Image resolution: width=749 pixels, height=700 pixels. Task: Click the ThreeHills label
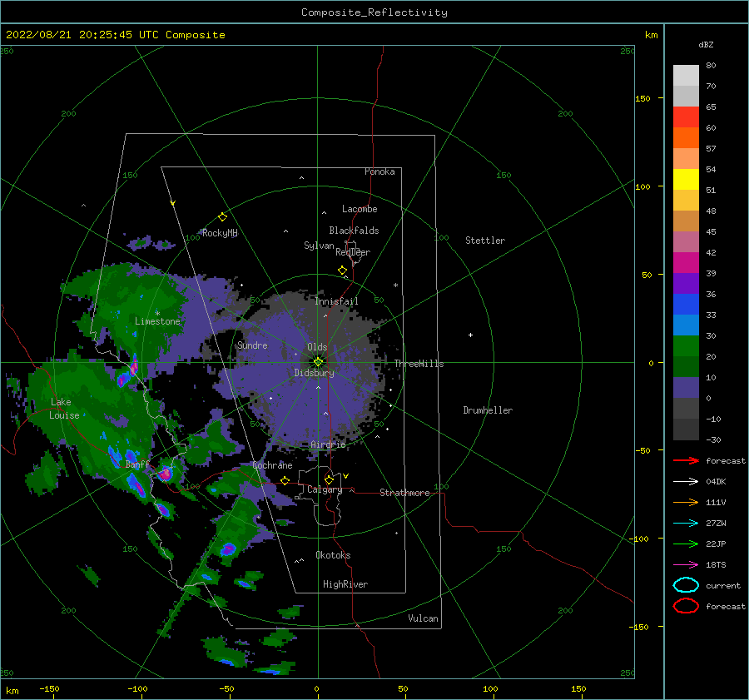(419, 364)
